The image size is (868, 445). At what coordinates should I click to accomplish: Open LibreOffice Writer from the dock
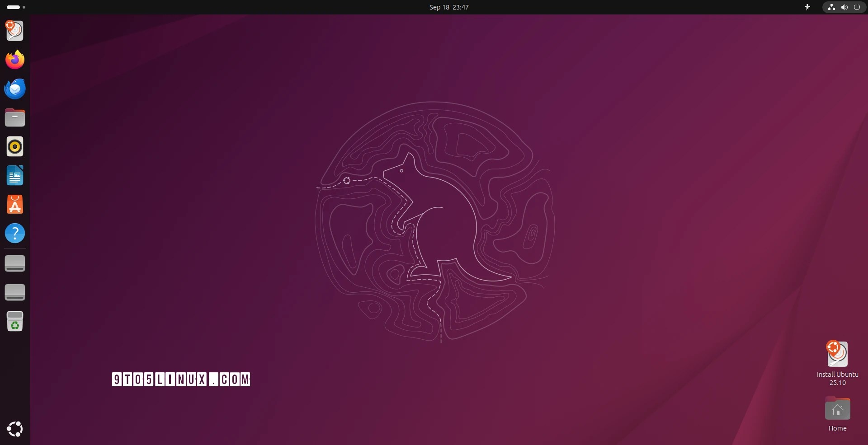pos(15,175)
